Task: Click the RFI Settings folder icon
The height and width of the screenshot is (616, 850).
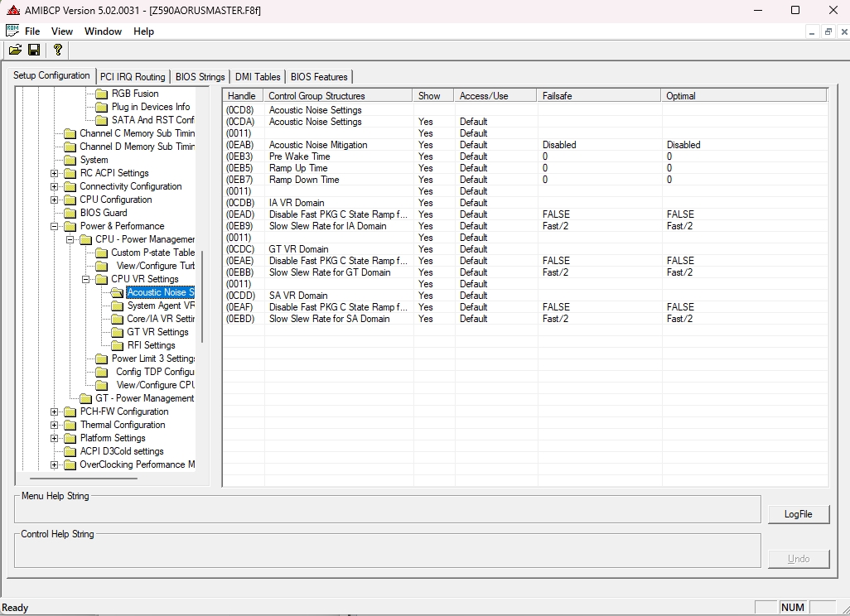Action: [x=117, y=346]
